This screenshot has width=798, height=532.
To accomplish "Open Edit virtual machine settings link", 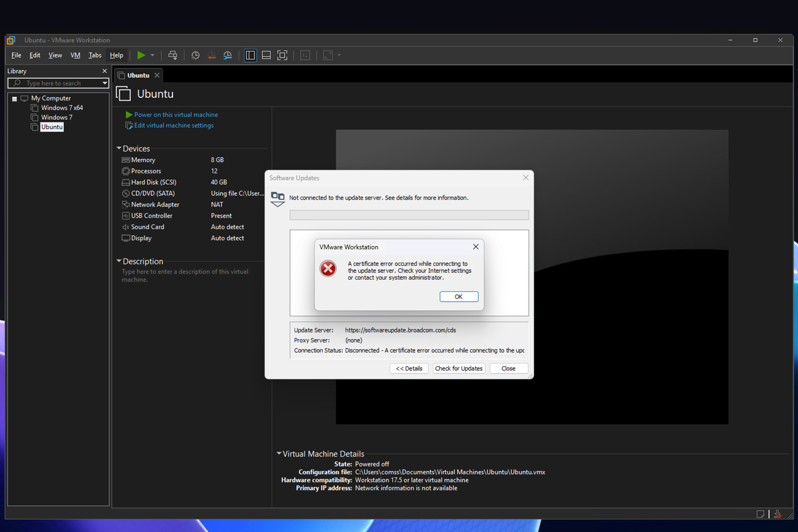I will (x=174, y=126).
